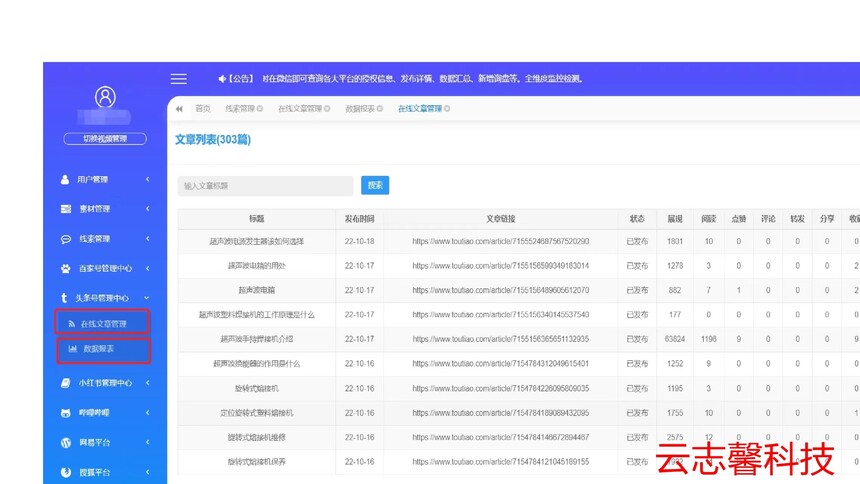Open article link ending 7155156365651132935
The image size is (860, 484).
[501, 339]
